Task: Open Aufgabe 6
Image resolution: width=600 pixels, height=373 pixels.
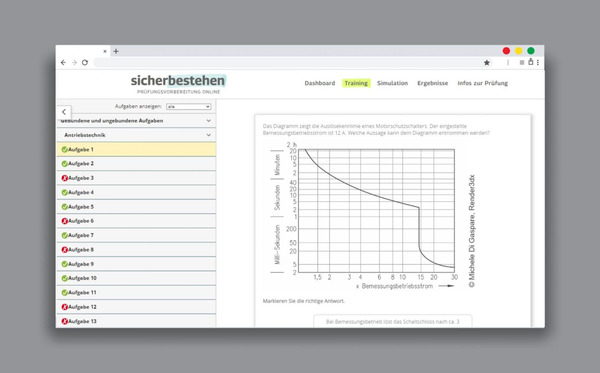Action: (x=136, y=221)
